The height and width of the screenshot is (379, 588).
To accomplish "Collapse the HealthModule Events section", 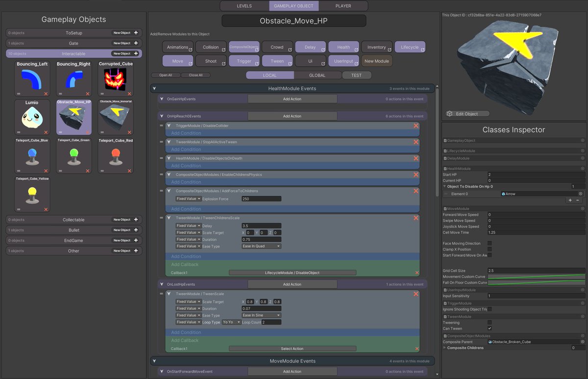I will (154, 89).
